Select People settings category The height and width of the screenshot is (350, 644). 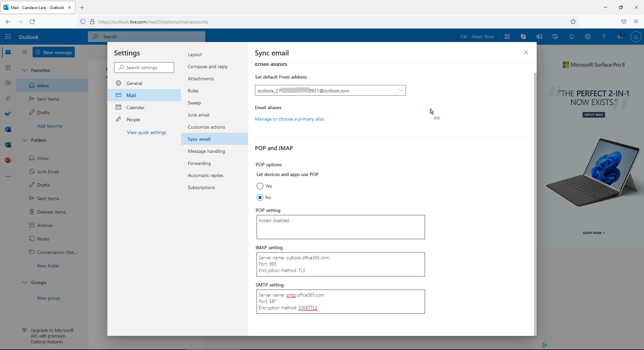click(144, 120)
